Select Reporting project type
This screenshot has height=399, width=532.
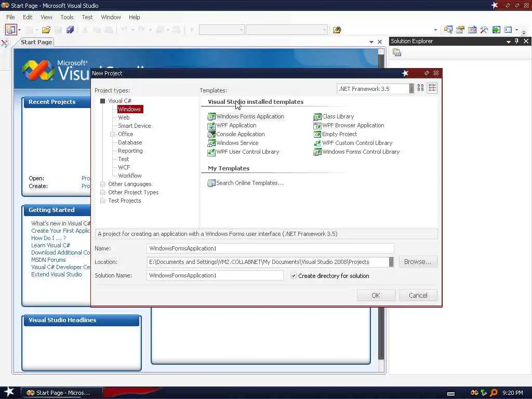coord(130,151)
